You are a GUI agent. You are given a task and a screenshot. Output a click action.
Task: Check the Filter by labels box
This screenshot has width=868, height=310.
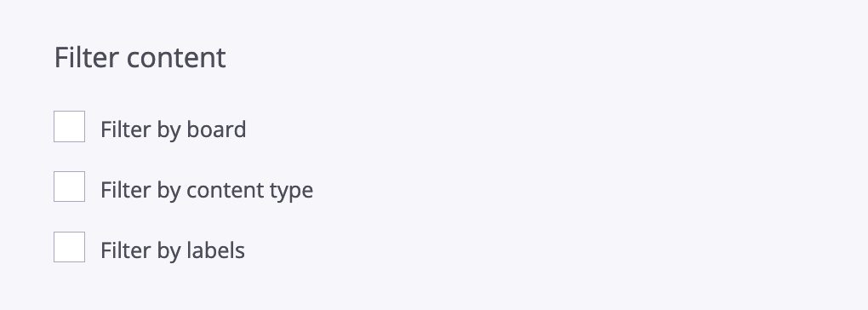pyautogui.click(x=69, y=247)
